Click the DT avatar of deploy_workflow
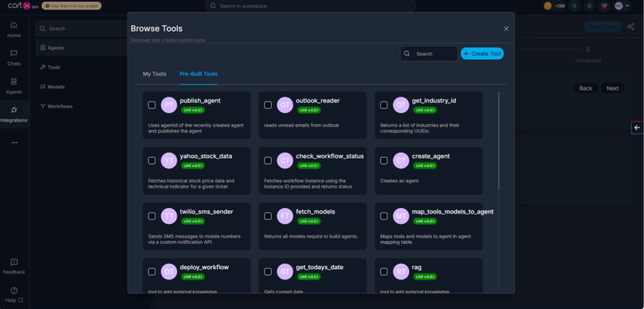The height and width of the screenshot is (309, 644). [x=169, y=272]
